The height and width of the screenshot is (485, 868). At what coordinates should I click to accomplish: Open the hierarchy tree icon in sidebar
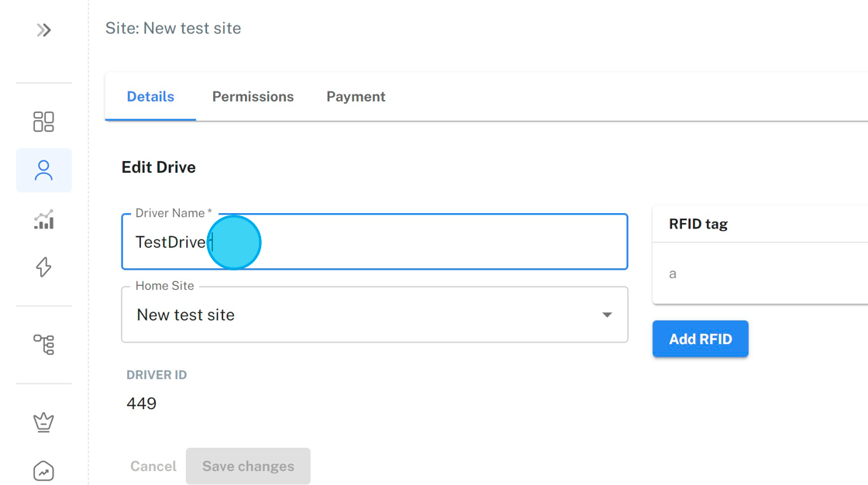tap(44, 344)
